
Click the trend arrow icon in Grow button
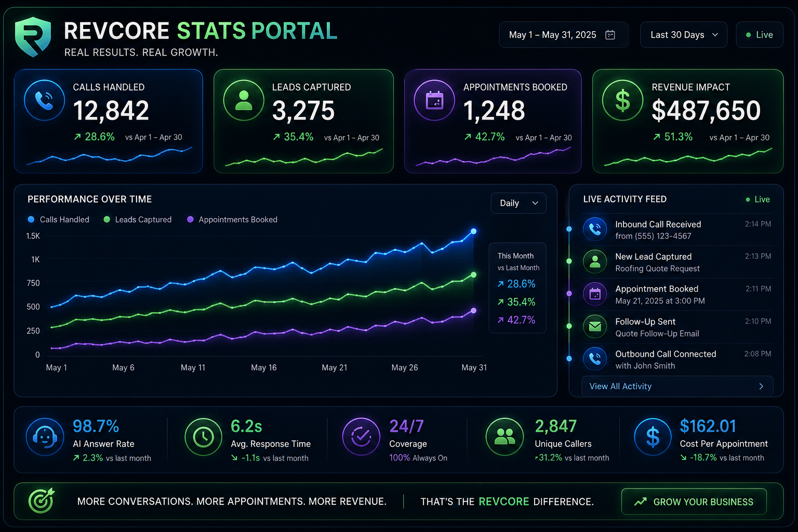point(641,502)
